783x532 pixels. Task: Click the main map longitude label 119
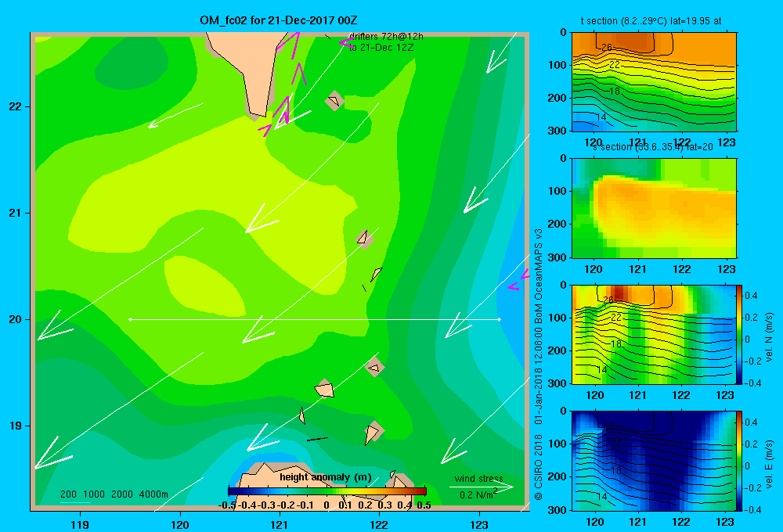[x=80, y=524]
